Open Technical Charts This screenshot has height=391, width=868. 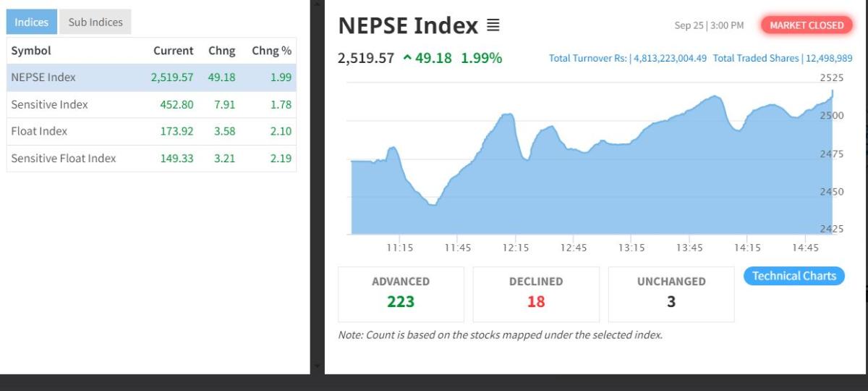(x=793, y=276)
